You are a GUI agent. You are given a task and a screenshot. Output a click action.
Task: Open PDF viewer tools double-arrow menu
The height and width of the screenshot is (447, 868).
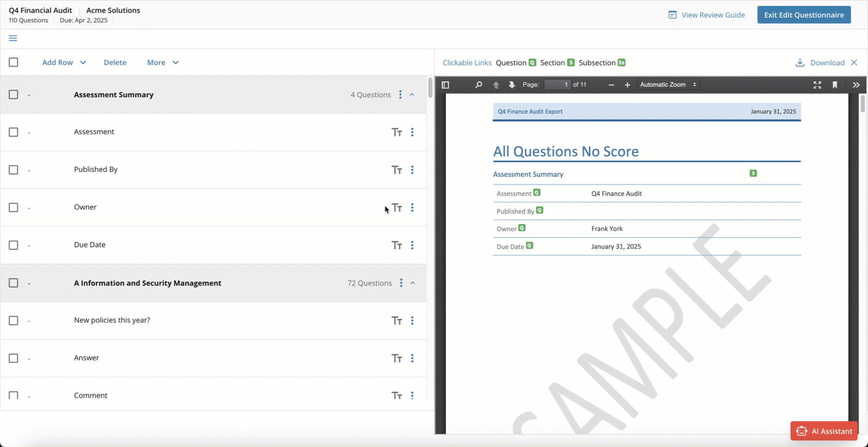tap(856, 85)
